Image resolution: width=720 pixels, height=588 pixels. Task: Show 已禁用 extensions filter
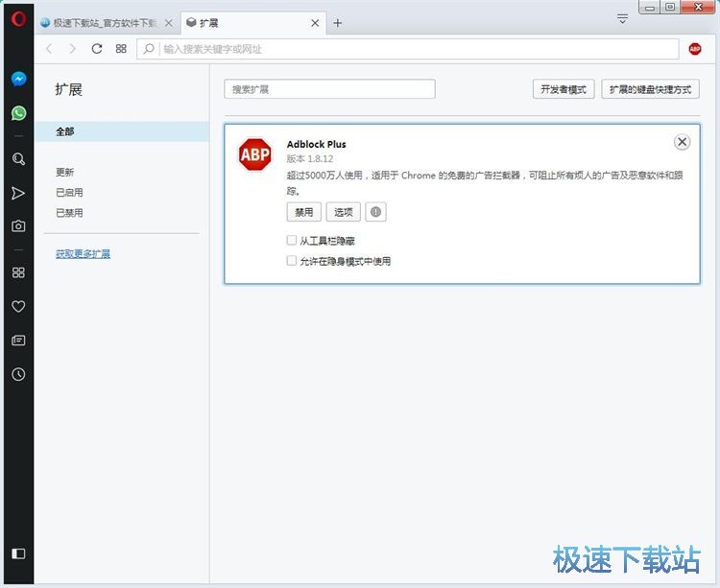[x=69, y=213]
